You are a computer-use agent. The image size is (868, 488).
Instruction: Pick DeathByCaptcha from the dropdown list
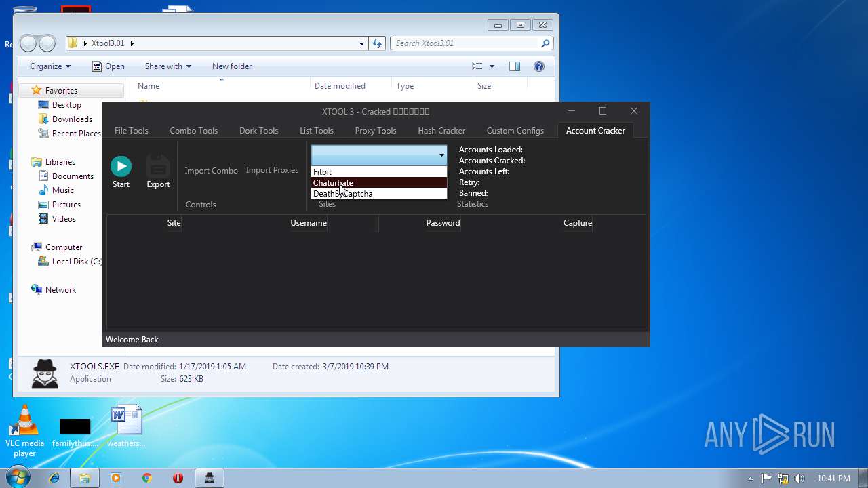click(379, 194)
